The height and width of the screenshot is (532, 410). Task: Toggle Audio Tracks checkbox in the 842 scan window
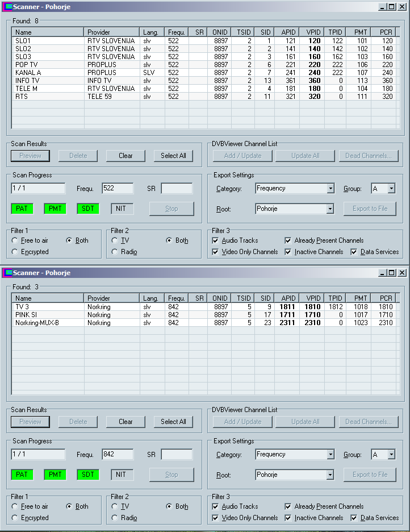(215, 506)
